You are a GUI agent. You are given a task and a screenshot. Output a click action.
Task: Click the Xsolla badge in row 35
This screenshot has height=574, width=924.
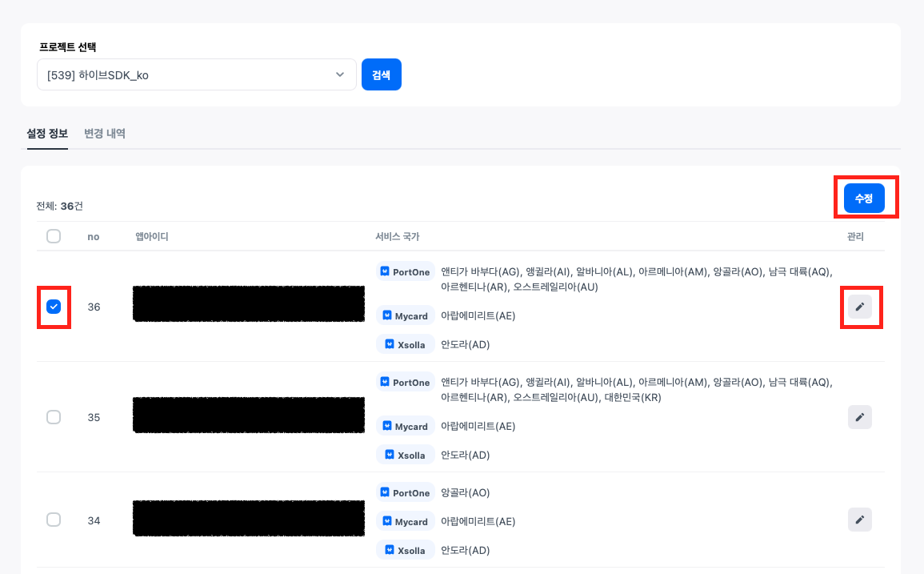(x=405, y=455)
